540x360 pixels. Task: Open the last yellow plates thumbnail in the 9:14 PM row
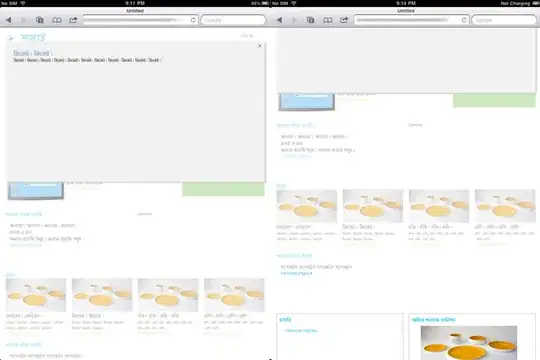tap(505, 206)
